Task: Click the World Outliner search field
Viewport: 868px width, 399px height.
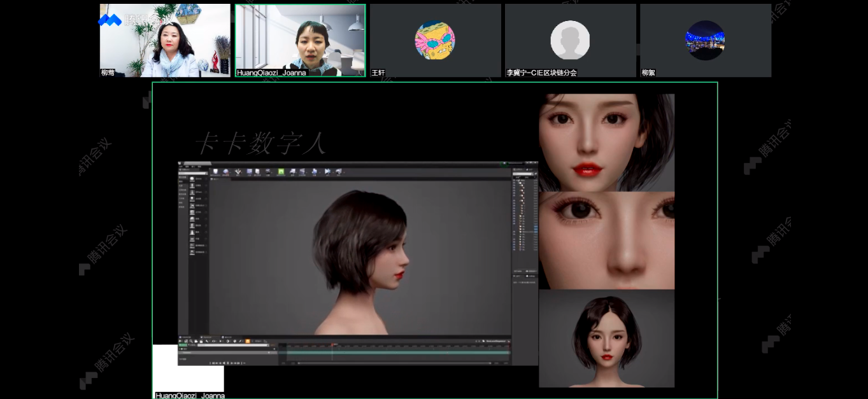Action: click(523, 174)
